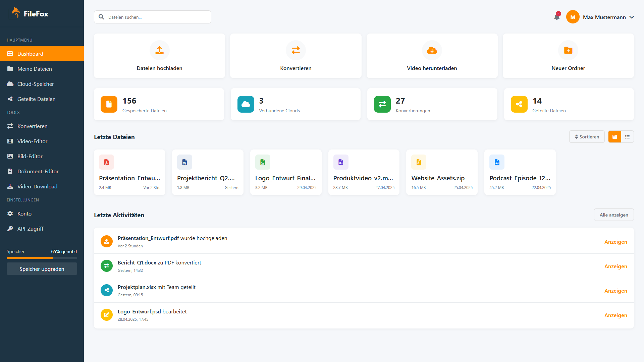Screen dimensions: 644x362
Task: Click the FileFox fox logo
Action: point(15,12)
